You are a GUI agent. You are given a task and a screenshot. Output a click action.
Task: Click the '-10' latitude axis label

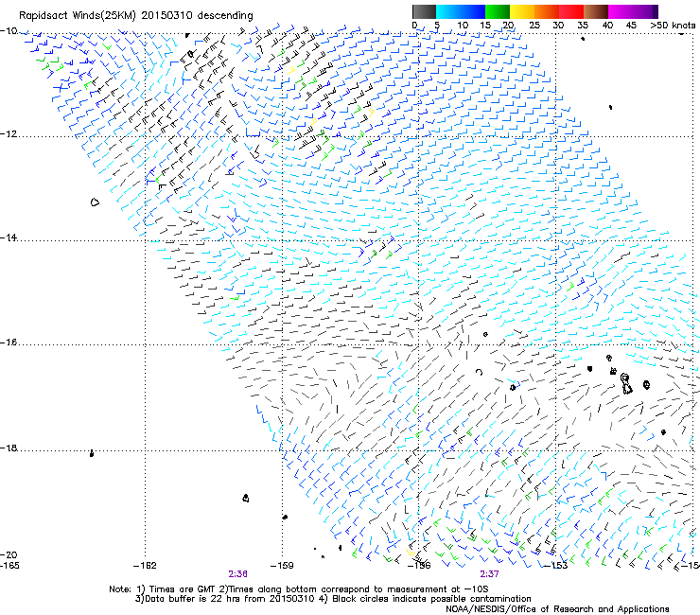tap(9, 31)
